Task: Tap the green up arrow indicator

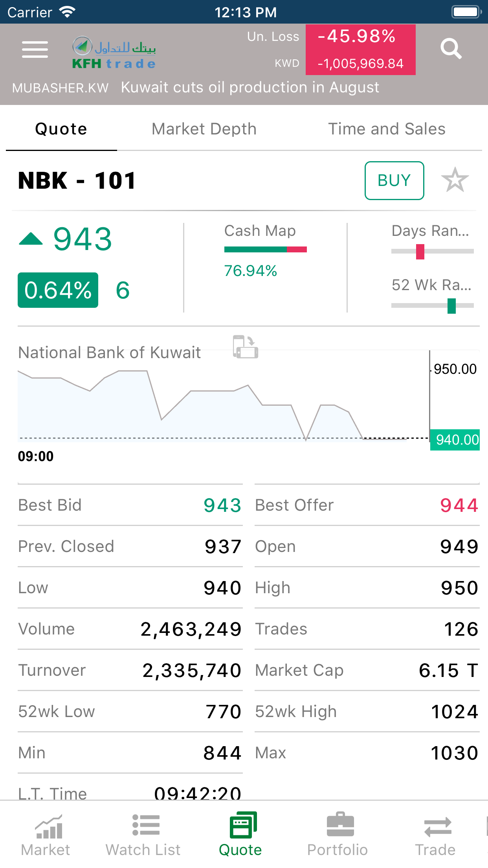Action: coord(31,239)
